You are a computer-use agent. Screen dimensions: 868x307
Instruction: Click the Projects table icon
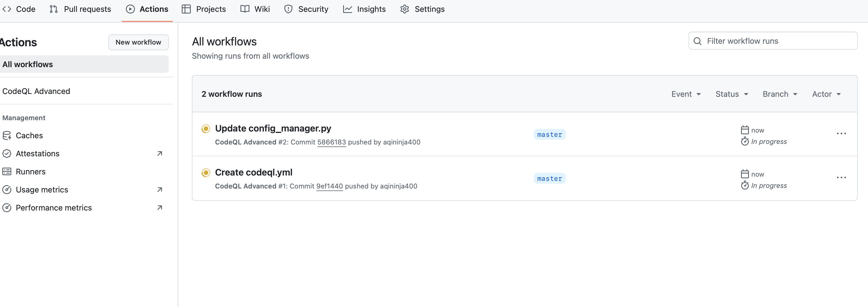point(186,9)
